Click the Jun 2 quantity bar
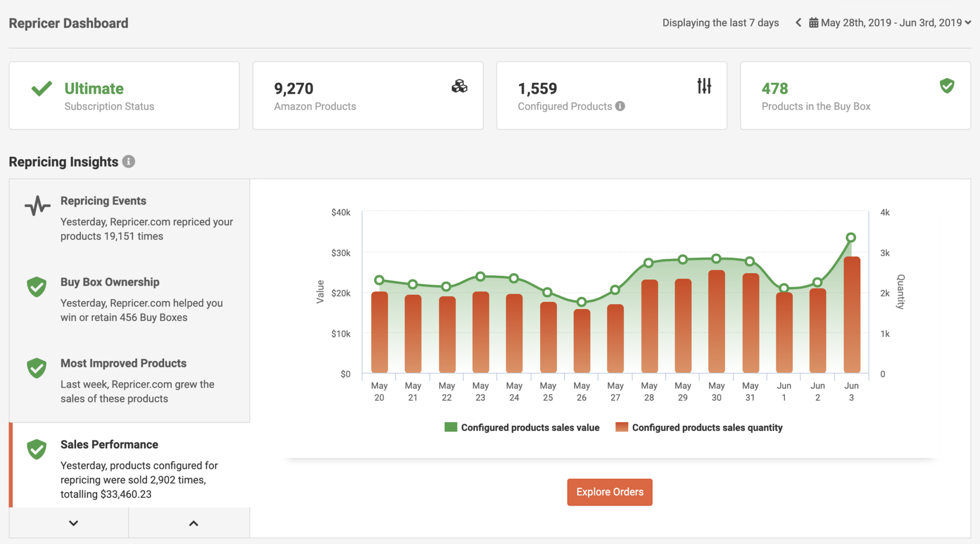The width and height of the screenshot is (980, 544). (818, 331)
